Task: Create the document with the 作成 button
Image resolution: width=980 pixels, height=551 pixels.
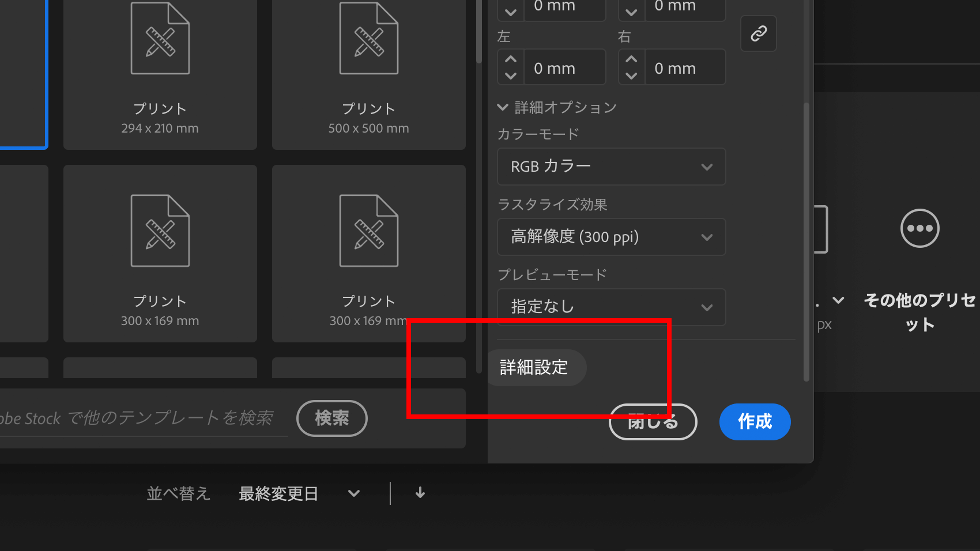Action: (x=755, y=421)
